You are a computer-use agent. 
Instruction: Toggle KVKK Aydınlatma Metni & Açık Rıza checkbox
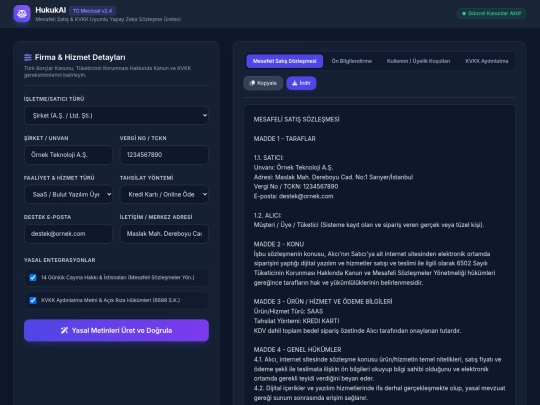click(x=33, y=300)
